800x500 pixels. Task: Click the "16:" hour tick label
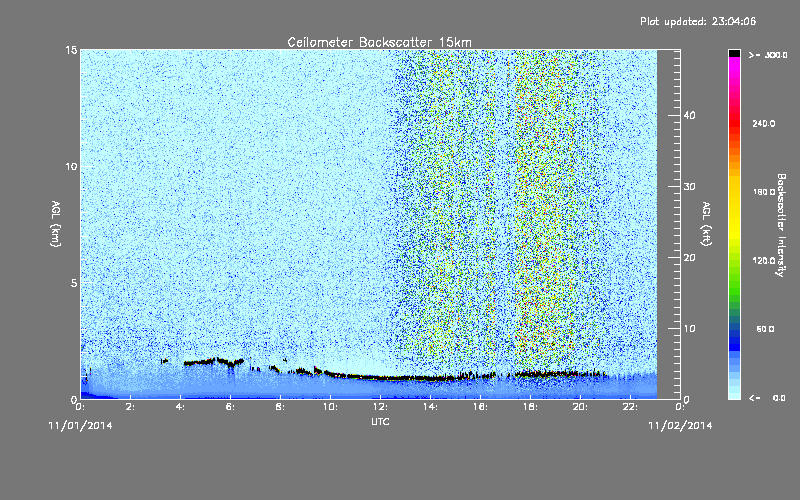click(480, 407)
